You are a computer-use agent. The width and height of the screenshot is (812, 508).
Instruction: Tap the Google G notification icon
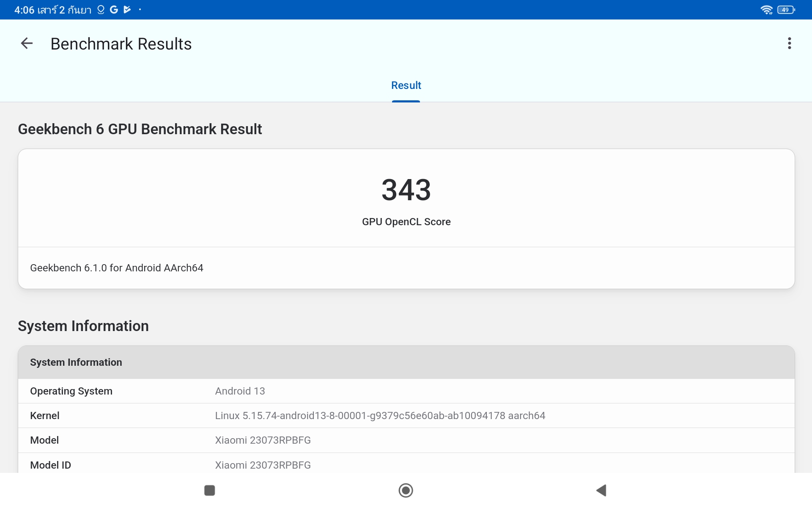point(114,10)
